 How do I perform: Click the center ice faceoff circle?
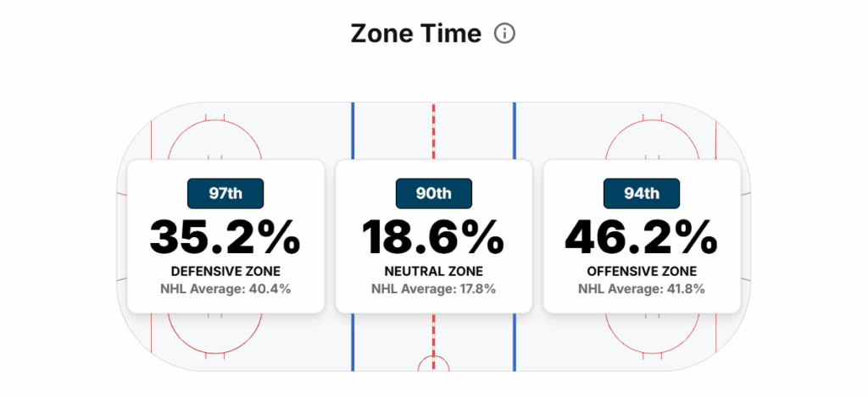point(434,362)
